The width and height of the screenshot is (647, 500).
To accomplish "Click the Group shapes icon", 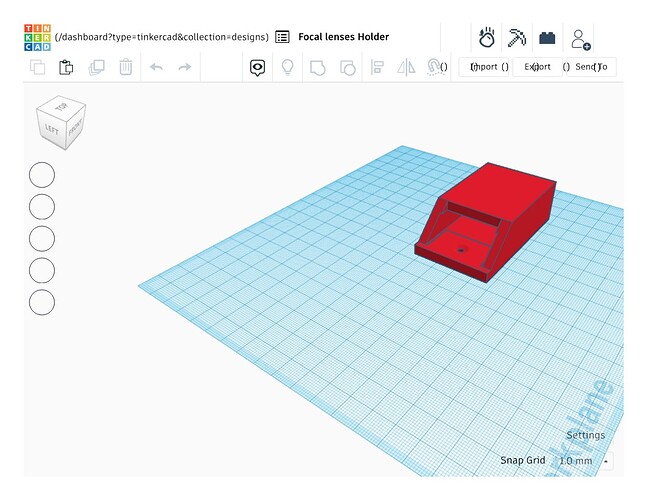I will [x=317, y=68].
